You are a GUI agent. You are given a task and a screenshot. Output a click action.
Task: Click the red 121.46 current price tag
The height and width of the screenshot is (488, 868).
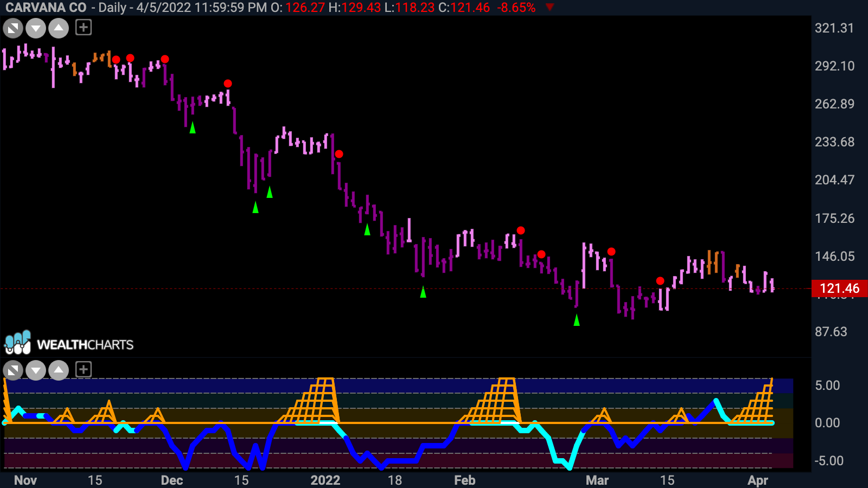click(839, 288)
